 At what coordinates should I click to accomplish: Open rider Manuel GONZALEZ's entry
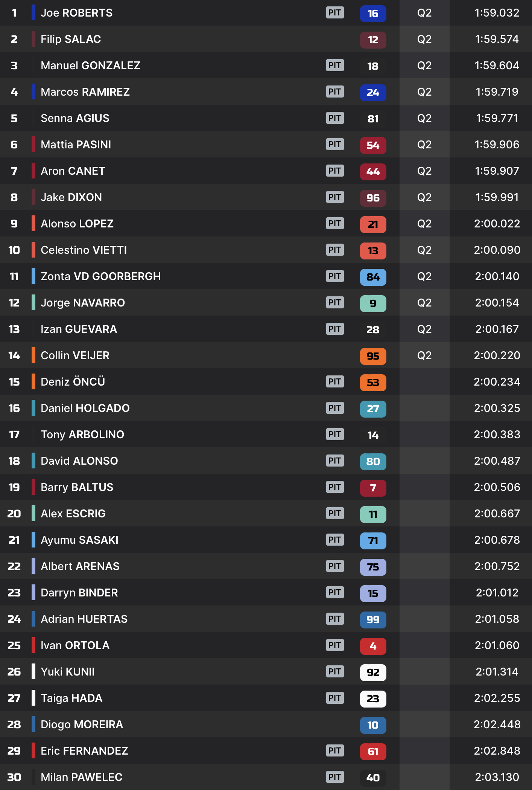click(x=90, y=66)
